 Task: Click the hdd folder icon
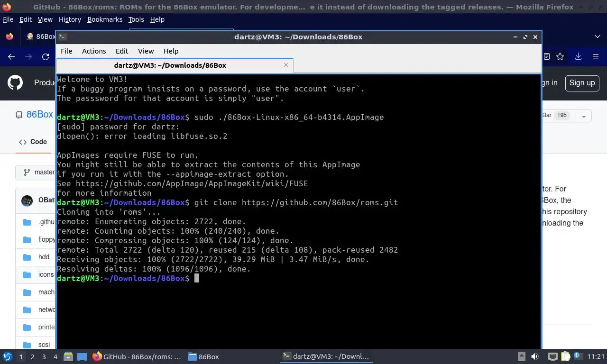(27, 257)
